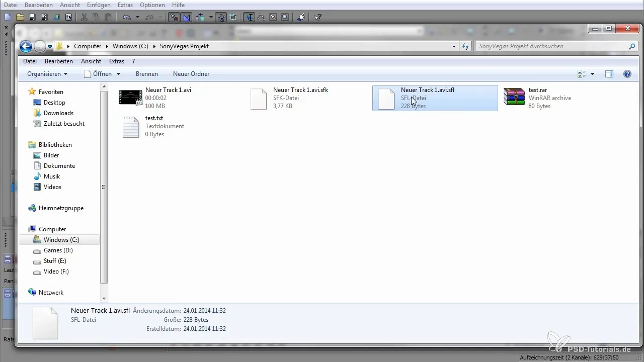
Task: Open Vegas Hilfe menu
Action: coord(178,5)
